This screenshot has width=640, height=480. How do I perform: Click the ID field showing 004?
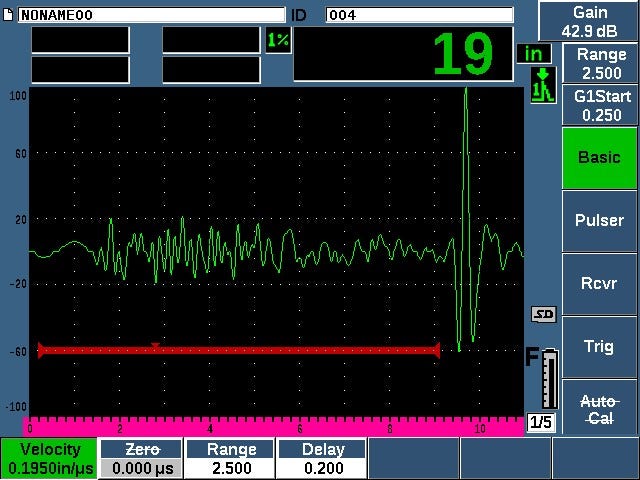(419, 15)
